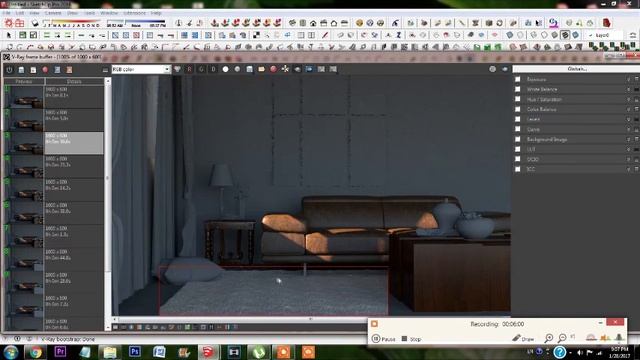Click the red R channel button
This screenshot has width=640, height=360.
pyautogui.click(x=189, y=69)
